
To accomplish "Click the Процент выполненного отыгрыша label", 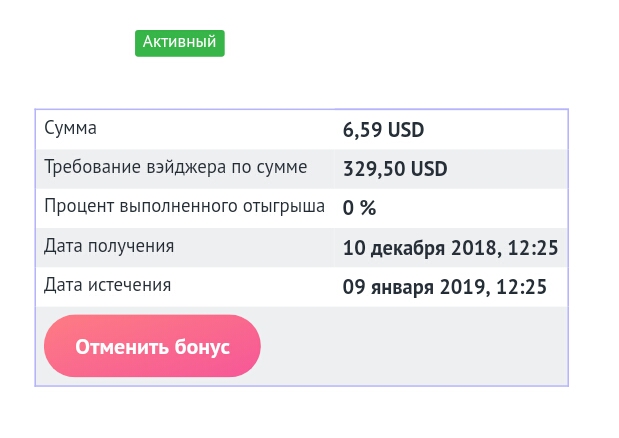I will 184,206.
